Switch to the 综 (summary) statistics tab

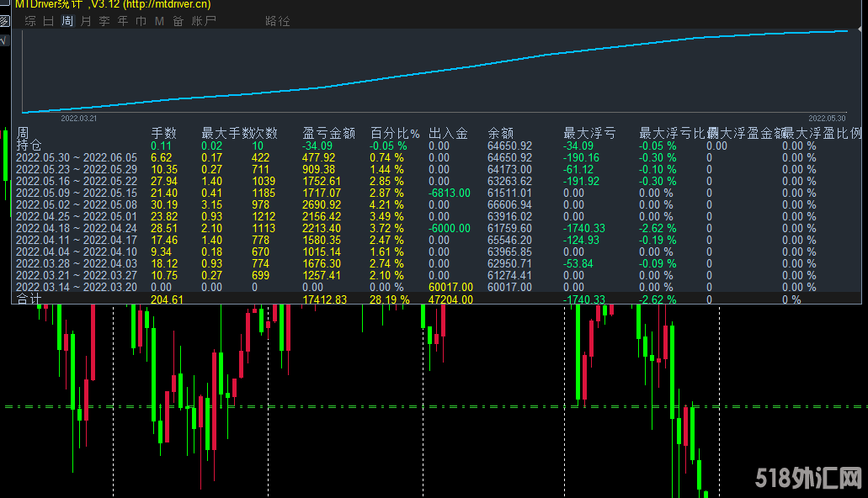(30, 21)
